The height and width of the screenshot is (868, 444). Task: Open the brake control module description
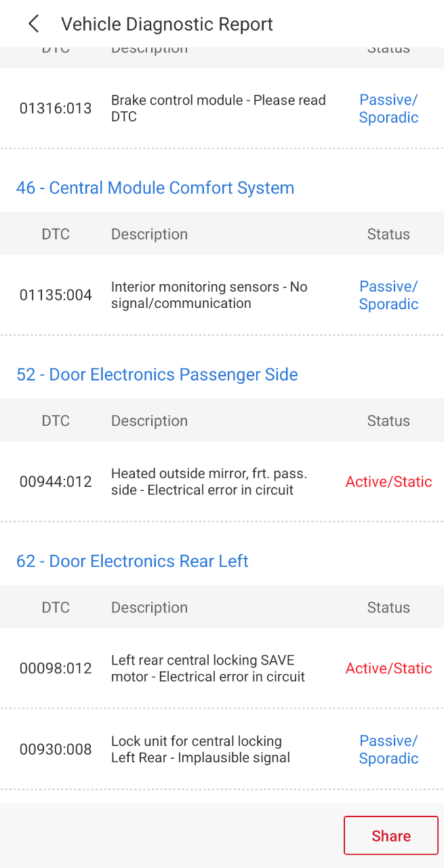pyautogui.click(x=218, y=108)
